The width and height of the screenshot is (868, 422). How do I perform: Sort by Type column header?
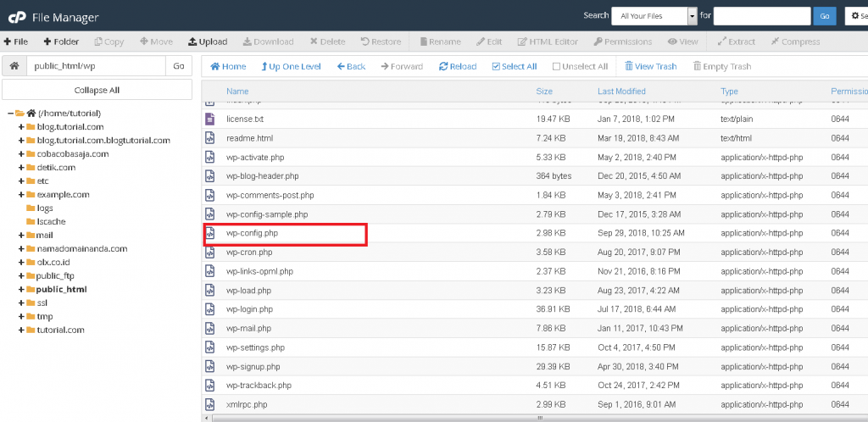click(729, 92)
